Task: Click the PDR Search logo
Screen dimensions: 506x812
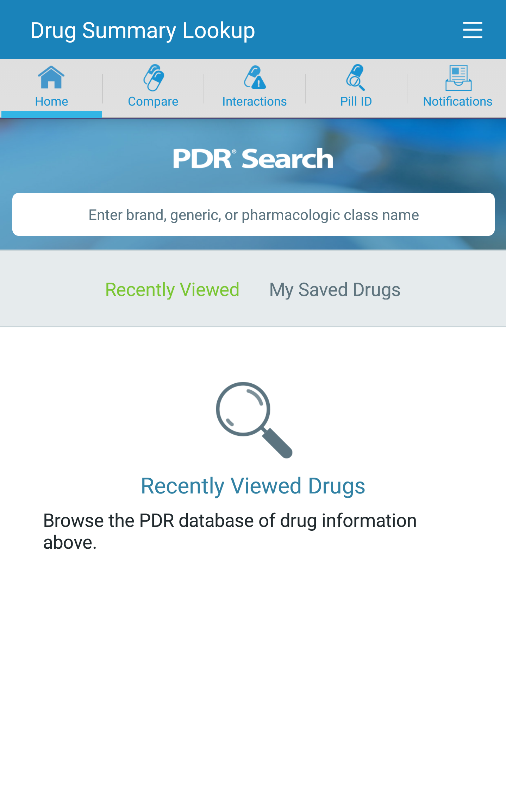Action: [x=253, y=158]
